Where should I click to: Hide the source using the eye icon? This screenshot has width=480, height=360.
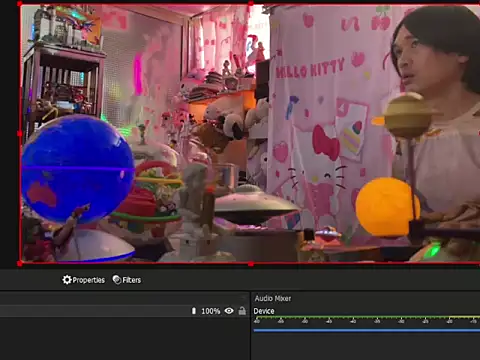click(x=229, y=311)
